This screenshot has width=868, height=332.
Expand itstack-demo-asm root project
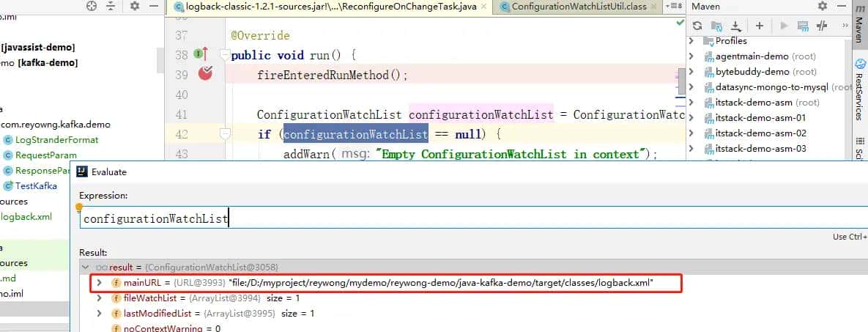pos(691,103)
